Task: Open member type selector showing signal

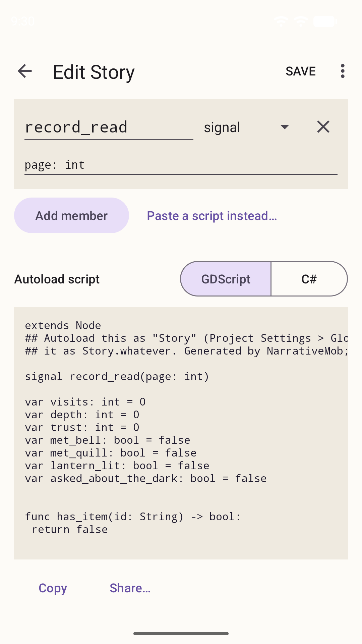Action: (x=247, y=127)
